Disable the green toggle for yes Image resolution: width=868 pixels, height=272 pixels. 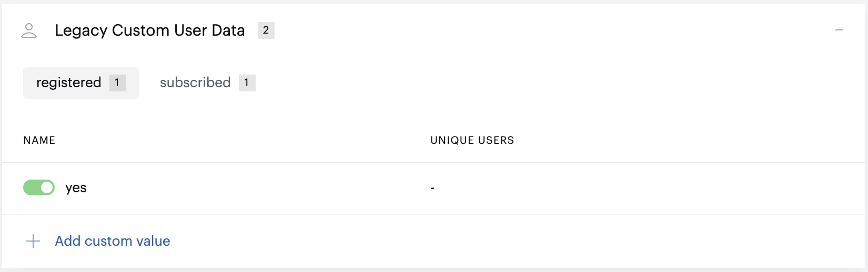tap(39, 187)
